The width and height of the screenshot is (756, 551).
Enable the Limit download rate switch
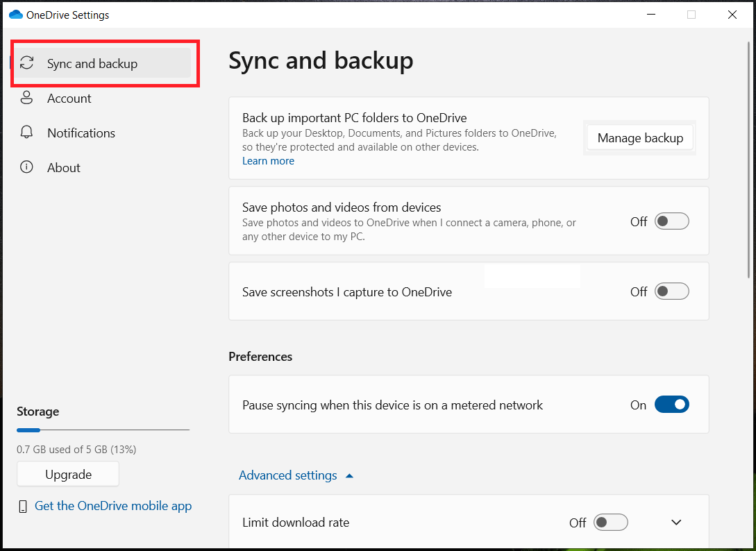(610, 522)
